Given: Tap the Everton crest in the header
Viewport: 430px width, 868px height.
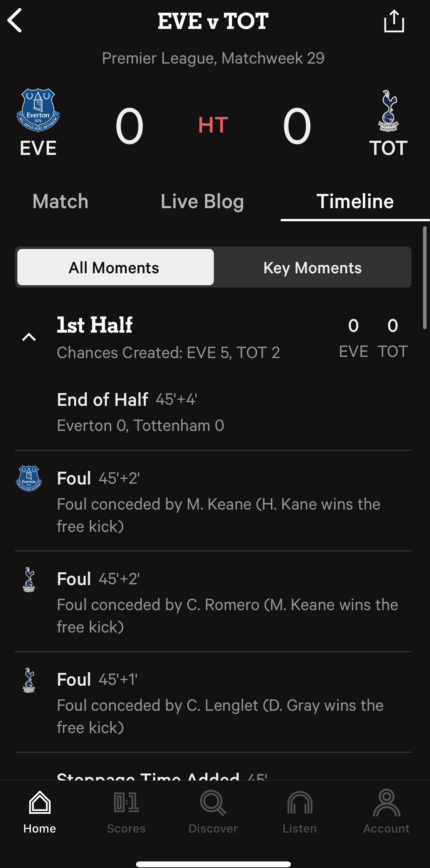Looking at the screenshot, I should click(38, 110).
